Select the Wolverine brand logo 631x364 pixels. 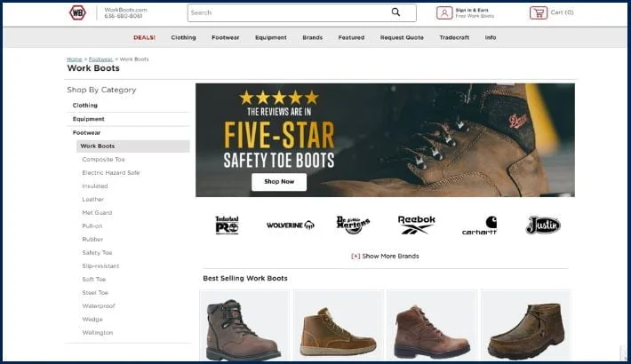[x=290, y=225]
